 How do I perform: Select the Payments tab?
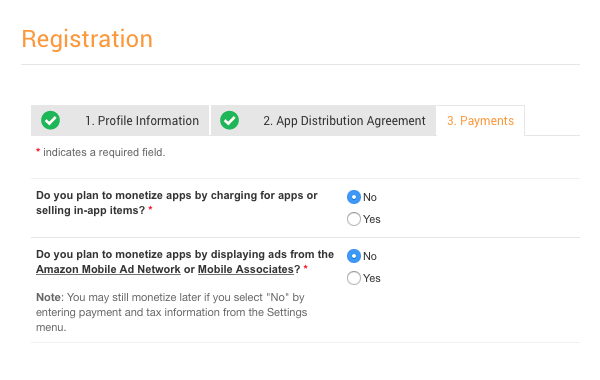pos(480,121)
